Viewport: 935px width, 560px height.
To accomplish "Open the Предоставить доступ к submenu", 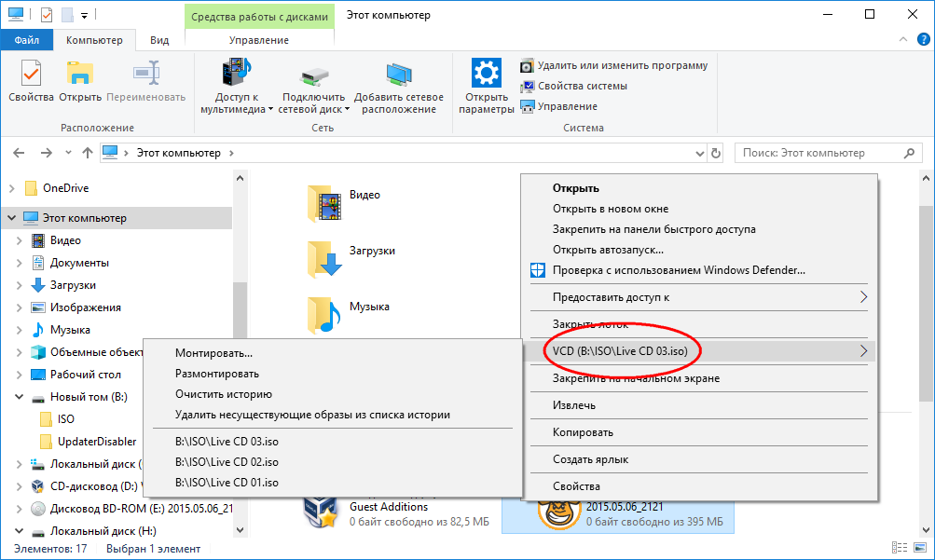I will 699,297.
